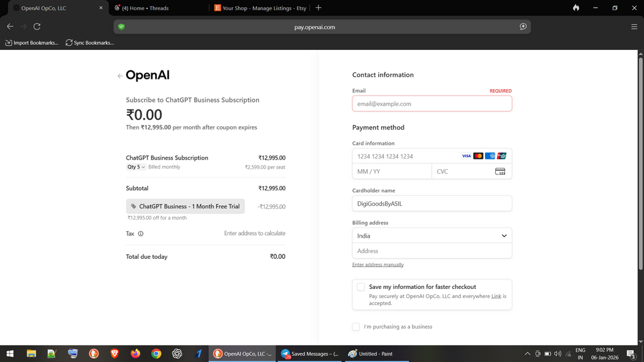Image resolution: width=644 pixels, height=362 pixels.
Task: Open the Qty 5 dropdown
Action: [136, 167]
